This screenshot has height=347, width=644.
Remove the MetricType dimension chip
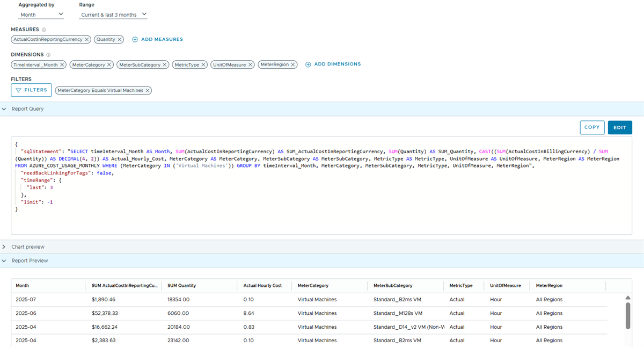(x=203, y=64)
